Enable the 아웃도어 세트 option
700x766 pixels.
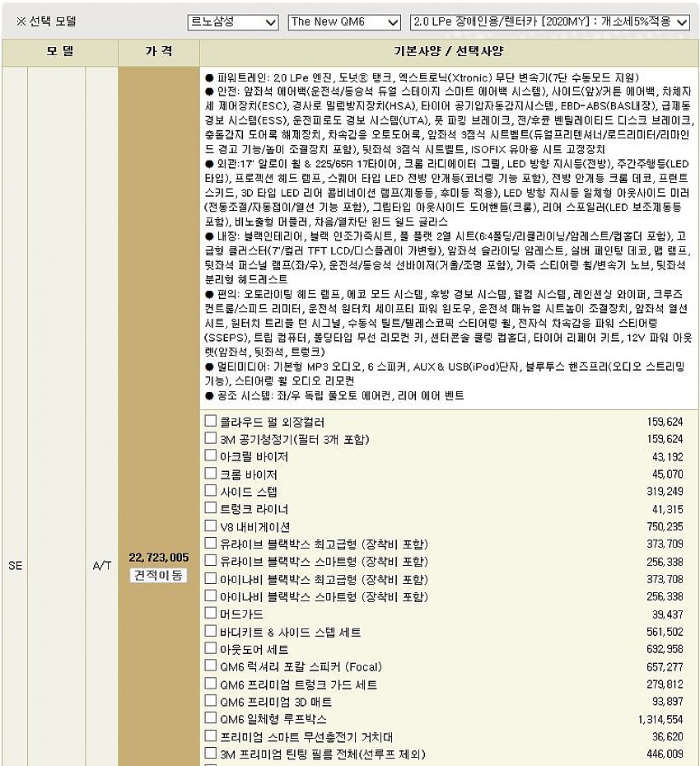point(210,648)
